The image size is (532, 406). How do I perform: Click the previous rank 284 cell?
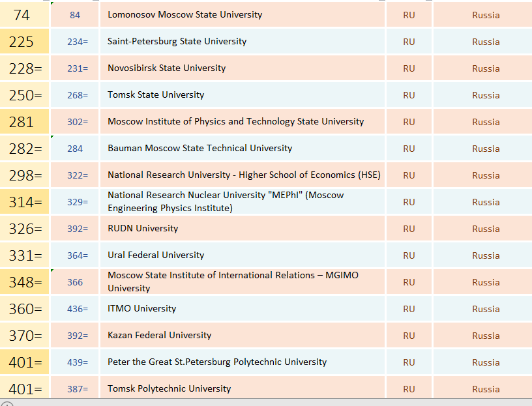74,148
